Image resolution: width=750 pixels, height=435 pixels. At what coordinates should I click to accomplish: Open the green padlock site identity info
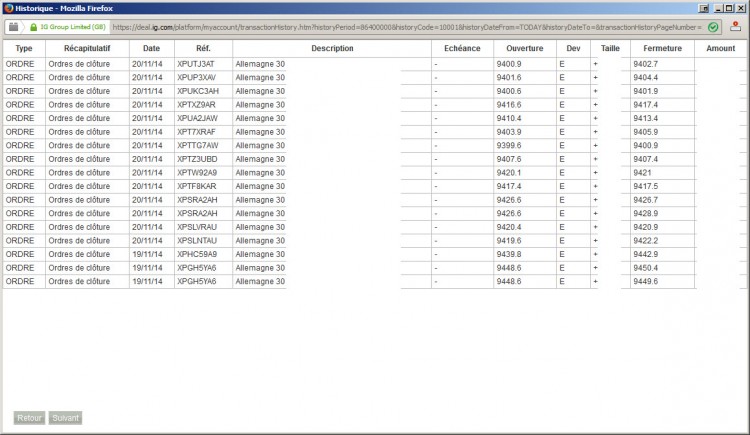click(33, 27)
